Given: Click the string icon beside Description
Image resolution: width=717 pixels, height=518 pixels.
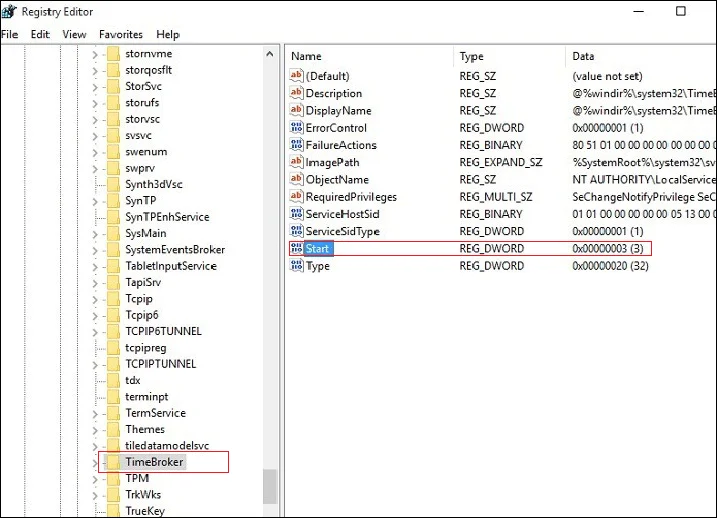Looking at the screenshot, I should (296, 93).
